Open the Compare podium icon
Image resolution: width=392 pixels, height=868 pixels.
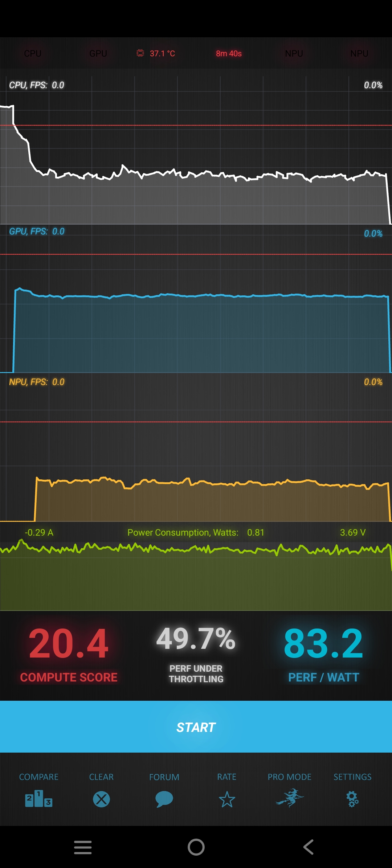[x=38, y=799]
